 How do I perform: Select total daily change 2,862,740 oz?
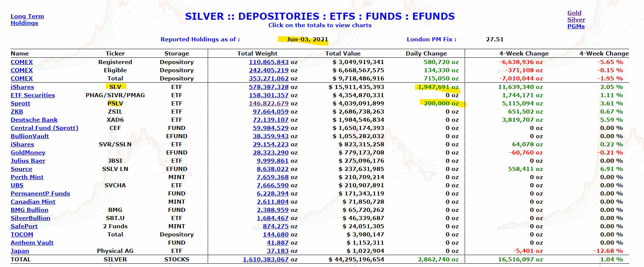tap(438, 259)
